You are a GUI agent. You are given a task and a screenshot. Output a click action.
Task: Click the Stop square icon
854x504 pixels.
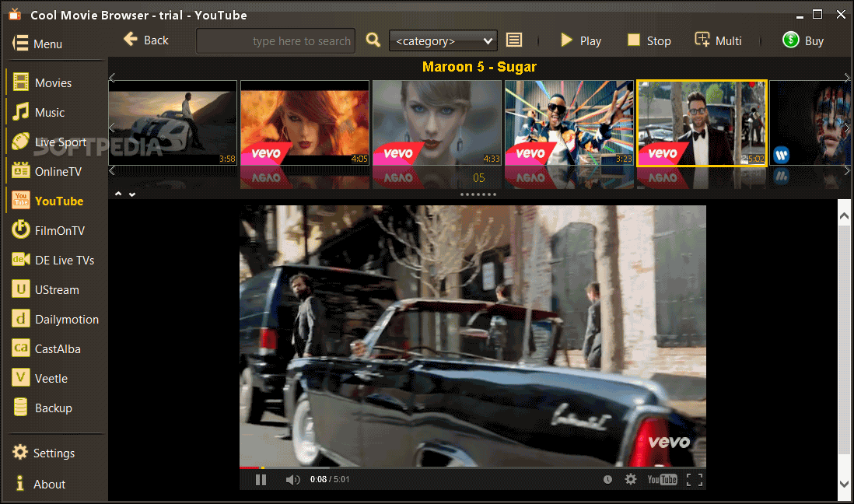[x=633, y=40]
